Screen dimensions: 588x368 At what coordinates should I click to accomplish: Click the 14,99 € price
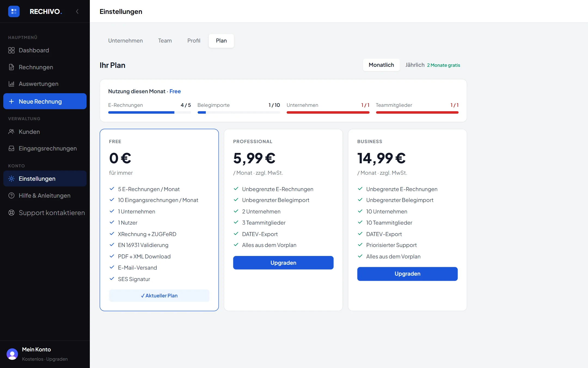(381, 158)
